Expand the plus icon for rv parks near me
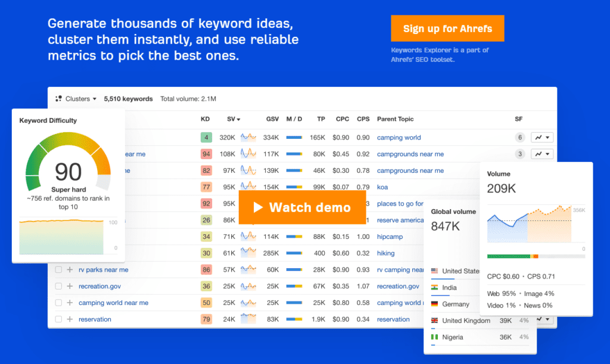Screen dimensions: 610x364 pyautogui.click(x=70, y=269)
